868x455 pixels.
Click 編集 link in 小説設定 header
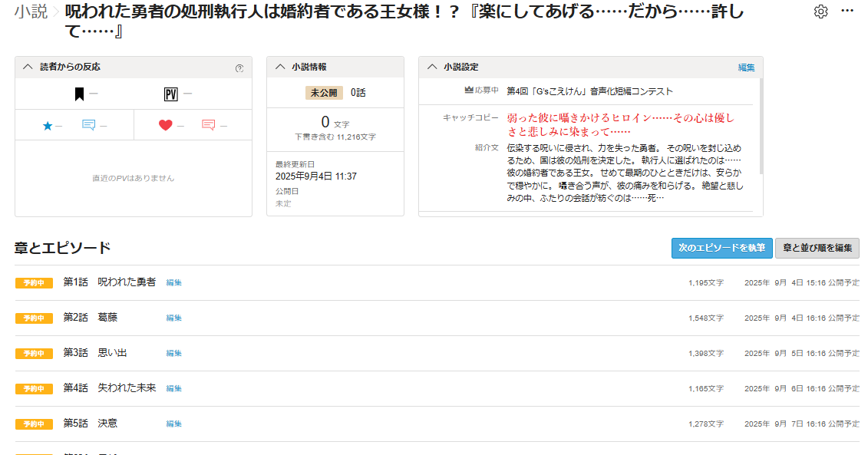point(746,68)
